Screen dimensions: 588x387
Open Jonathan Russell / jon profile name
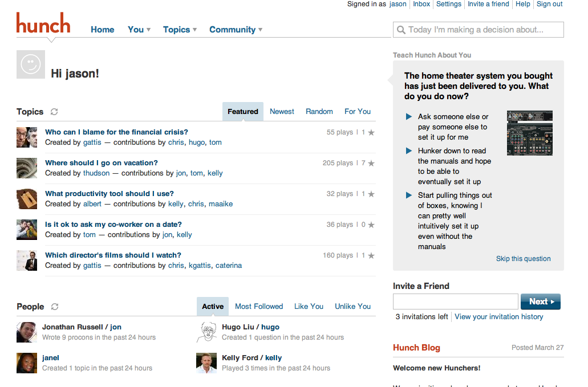point(82,327)
